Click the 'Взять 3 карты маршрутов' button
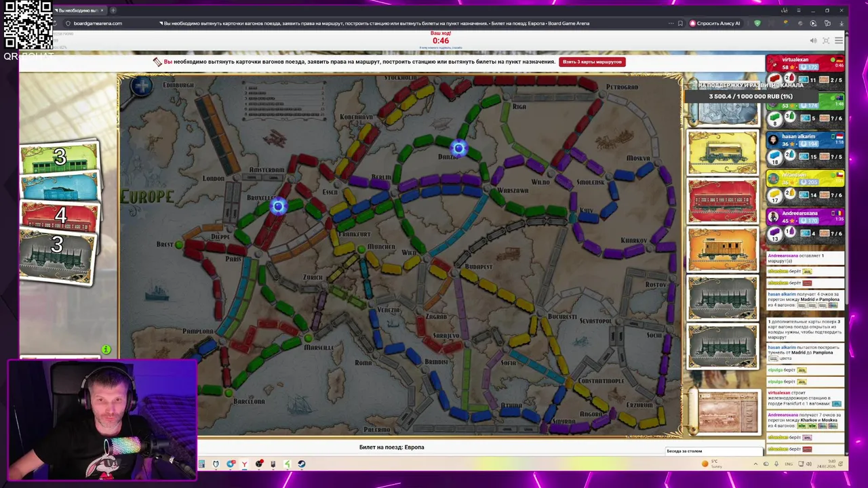 click(x=591, y=62)
